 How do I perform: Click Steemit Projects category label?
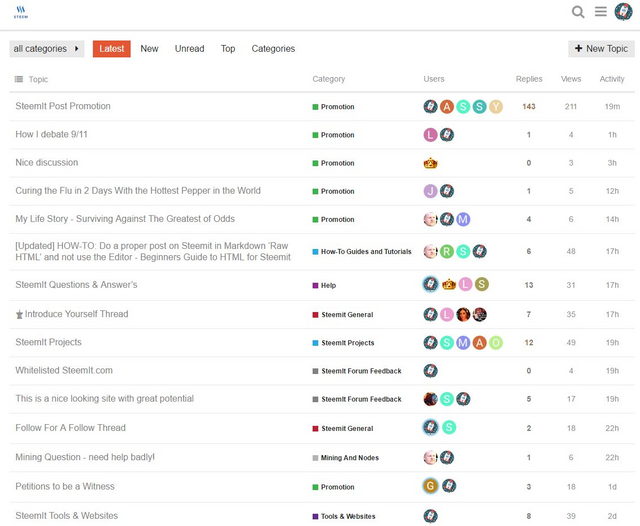click(343, 343)
